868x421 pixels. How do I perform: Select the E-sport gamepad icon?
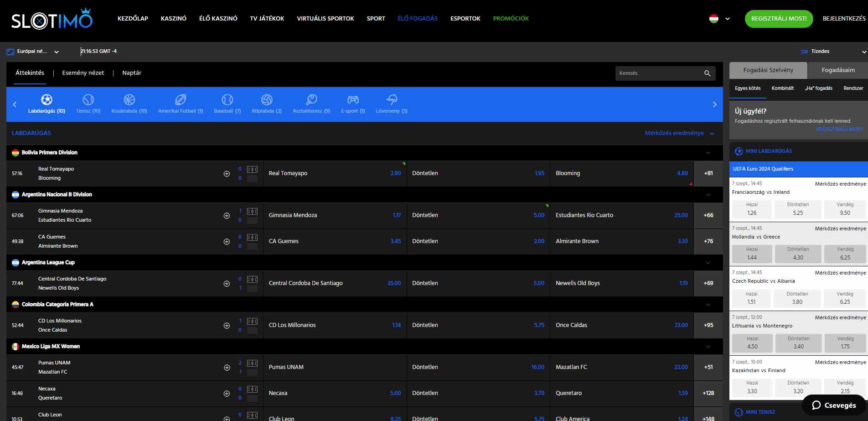point(353,99)
